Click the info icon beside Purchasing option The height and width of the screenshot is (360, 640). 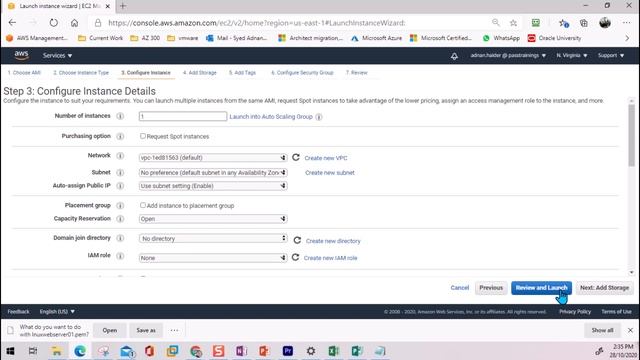coord(120,136)
